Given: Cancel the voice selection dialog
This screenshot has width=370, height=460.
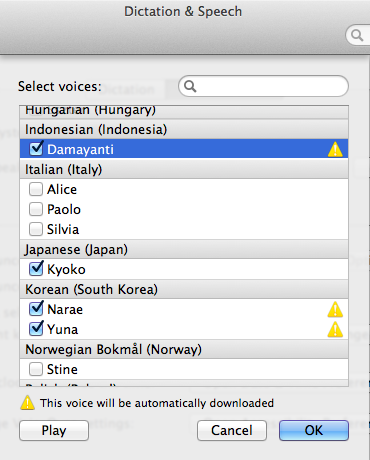Looking at the screenshot, I should click(x=232, y=430).
